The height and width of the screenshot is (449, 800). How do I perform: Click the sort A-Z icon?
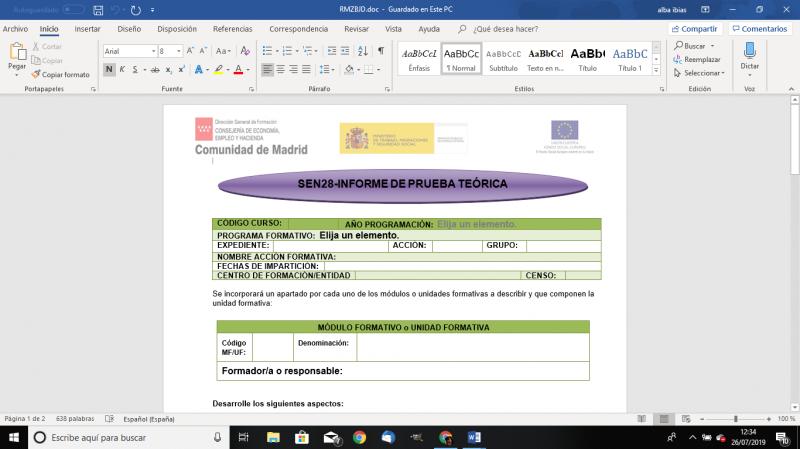[362, 51]
